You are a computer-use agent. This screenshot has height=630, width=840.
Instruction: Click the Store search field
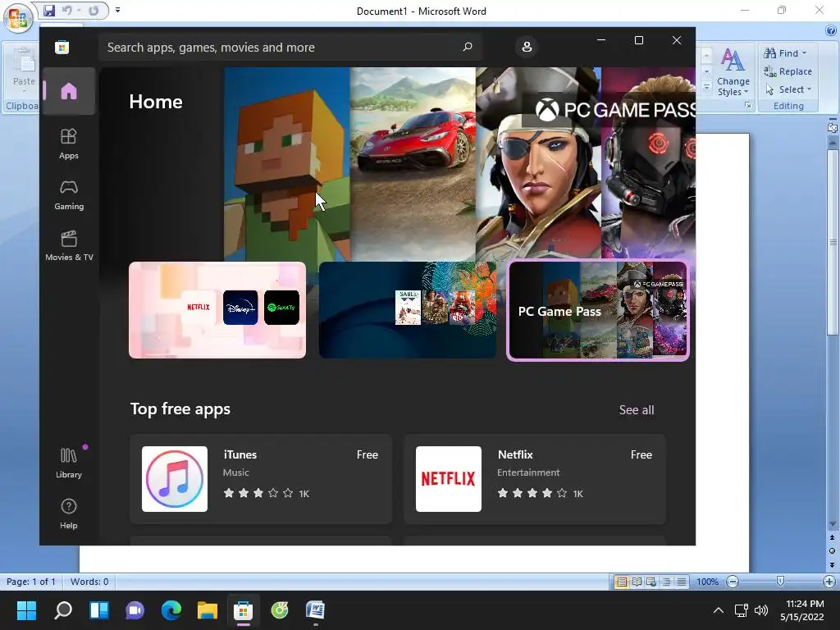point(290,47)
